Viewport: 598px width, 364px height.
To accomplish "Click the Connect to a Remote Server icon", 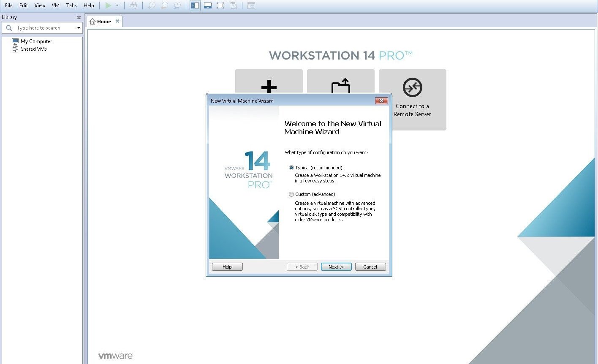I will click(413, 87).
